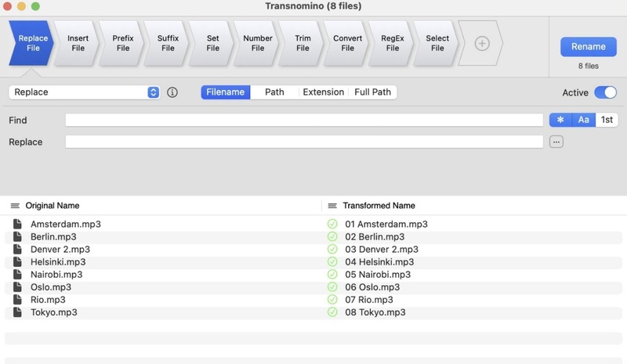The height and width of the screenshot is (364, 627).
Task: Open the Replace action type dropdown
Action: 85,92
